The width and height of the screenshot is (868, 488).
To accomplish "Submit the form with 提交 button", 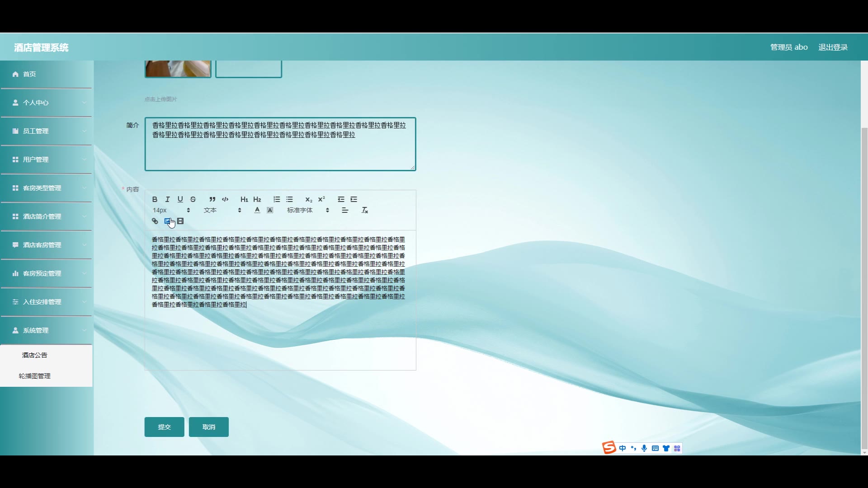I will [x=164, y=427].
